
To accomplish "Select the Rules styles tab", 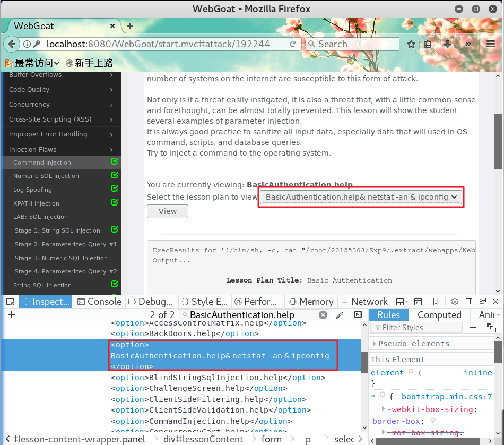I will click(x=388, y=315).
